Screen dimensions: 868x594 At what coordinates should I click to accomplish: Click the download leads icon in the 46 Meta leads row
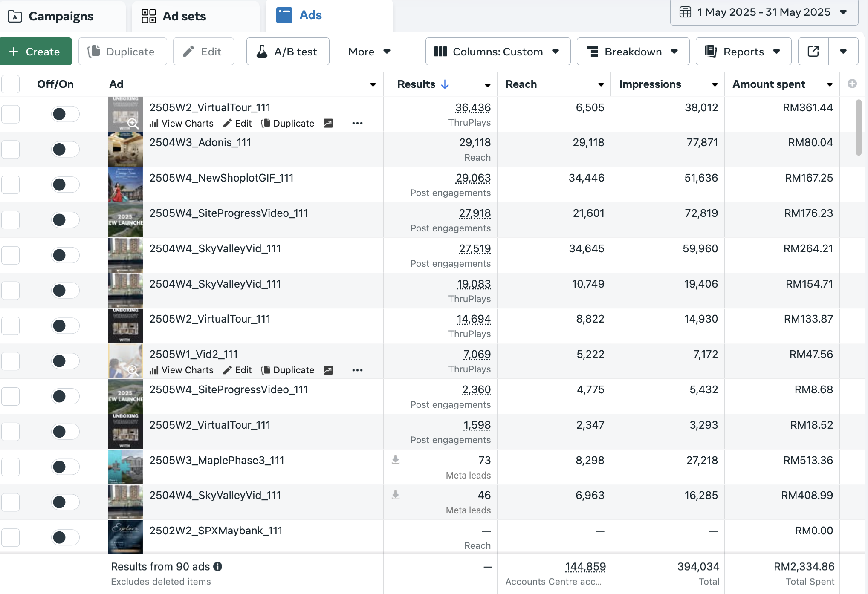pyautogui.click(x=396, y=495)
